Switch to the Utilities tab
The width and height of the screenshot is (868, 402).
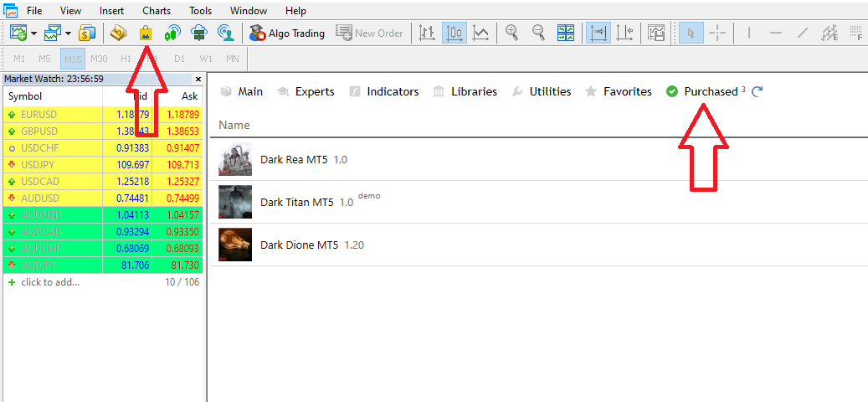pos(542,91)
